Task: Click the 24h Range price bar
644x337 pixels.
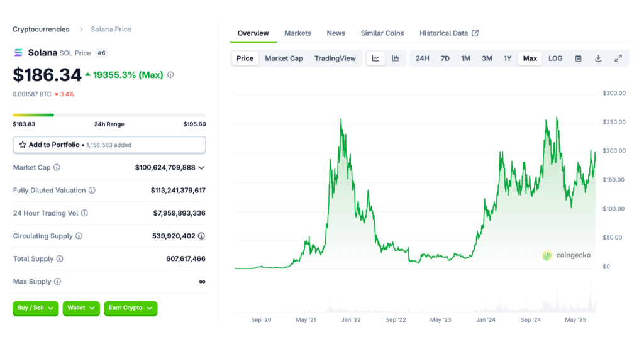Action: [109, 115]
